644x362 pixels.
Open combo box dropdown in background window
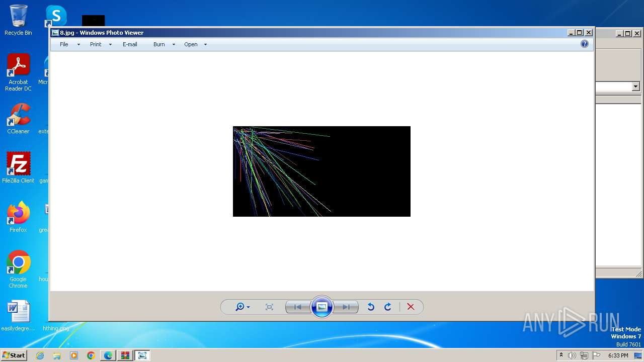[635, 86]
